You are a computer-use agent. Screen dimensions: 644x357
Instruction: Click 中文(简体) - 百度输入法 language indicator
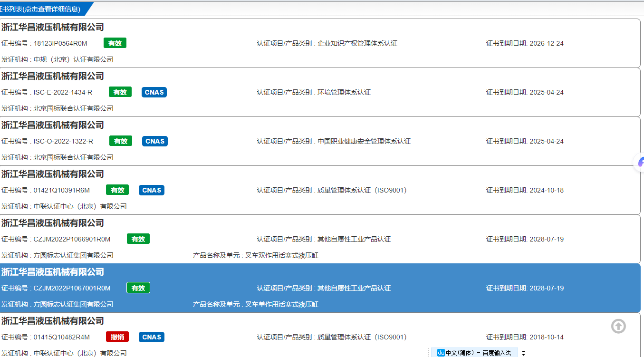coord(479,353)
